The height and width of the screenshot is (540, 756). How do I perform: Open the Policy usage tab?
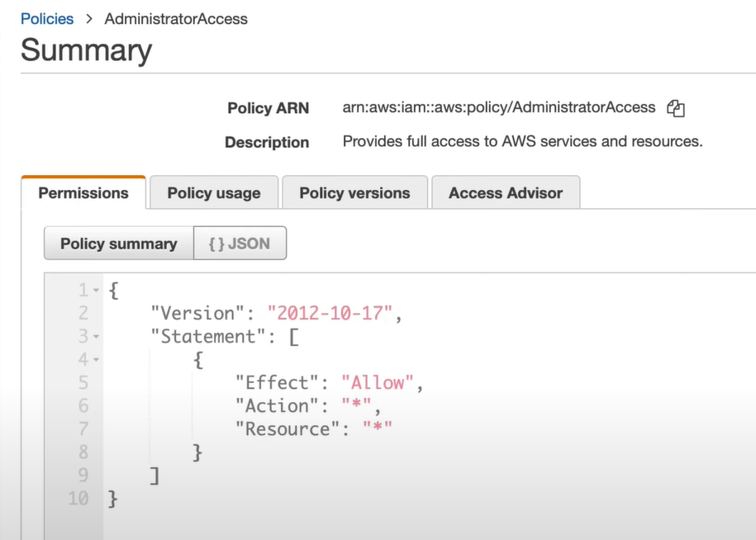214,192
